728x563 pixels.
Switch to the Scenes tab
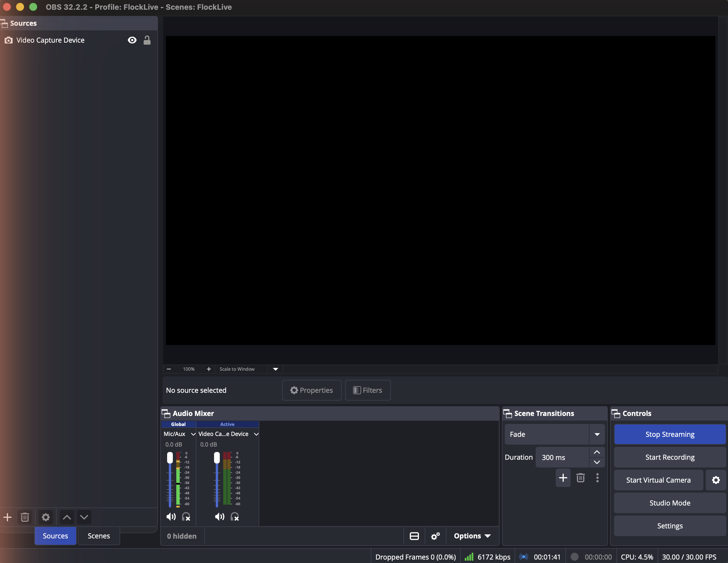[99, 536]
